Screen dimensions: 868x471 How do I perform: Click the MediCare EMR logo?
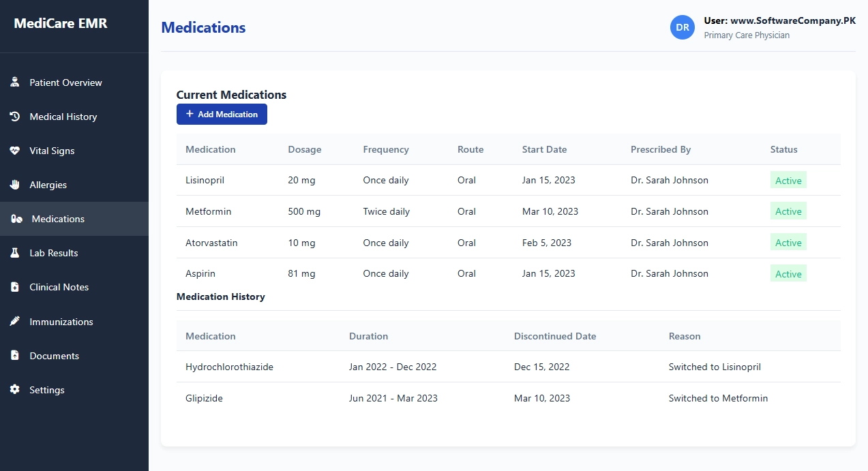tap(61, 22)
